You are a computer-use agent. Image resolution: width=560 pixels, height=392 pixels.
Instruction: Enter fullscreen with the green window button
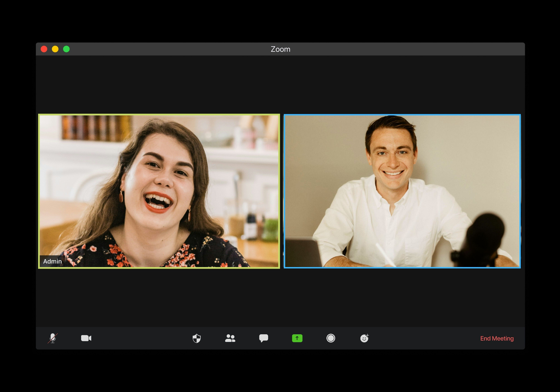(66, 49)
